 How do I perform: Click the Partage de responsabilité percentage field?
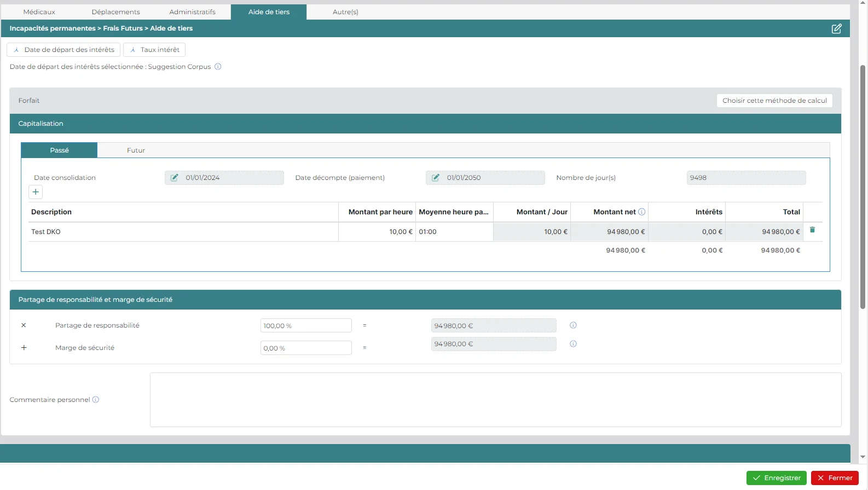pos(306,326)
